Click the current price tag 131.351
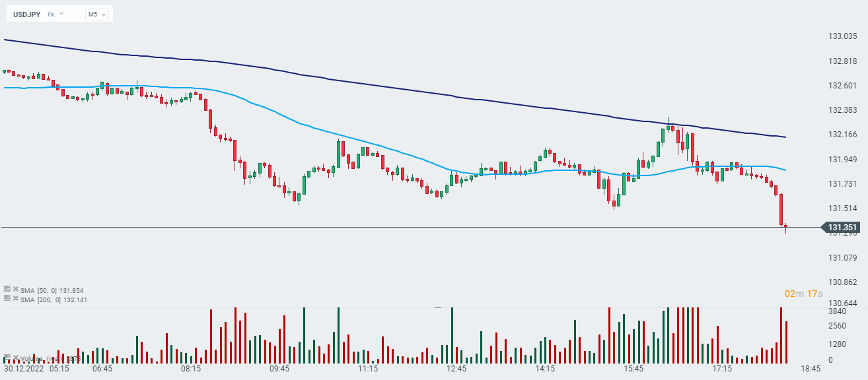 (842, 228)
